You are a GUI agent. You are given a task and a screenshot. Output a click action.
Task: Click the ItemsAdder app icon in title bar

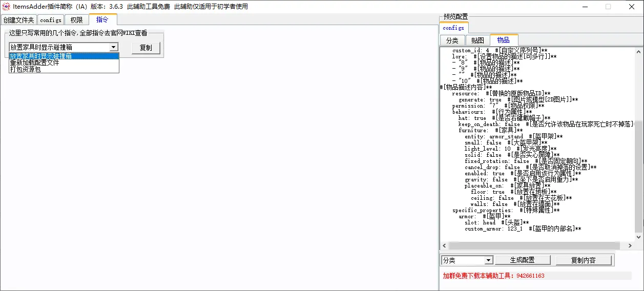point(6,7)
